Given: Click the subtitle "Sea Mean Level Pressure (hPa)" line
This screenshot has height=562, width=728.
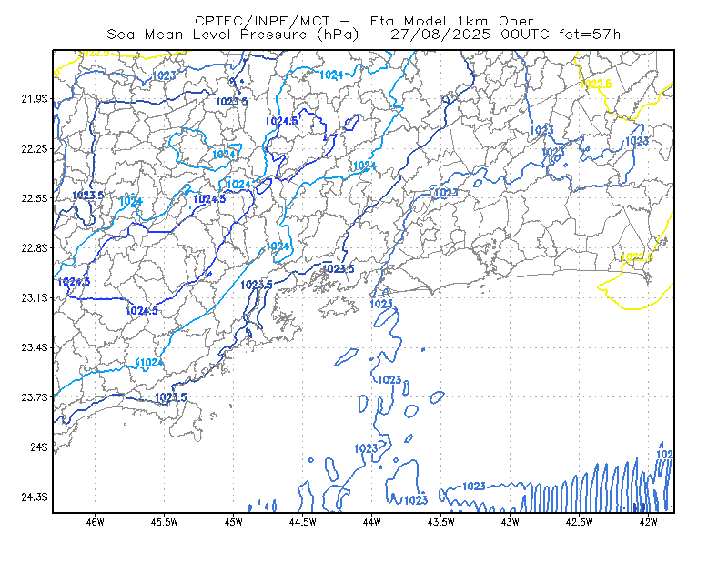Looking at the screenshot, I should (364, 35).
